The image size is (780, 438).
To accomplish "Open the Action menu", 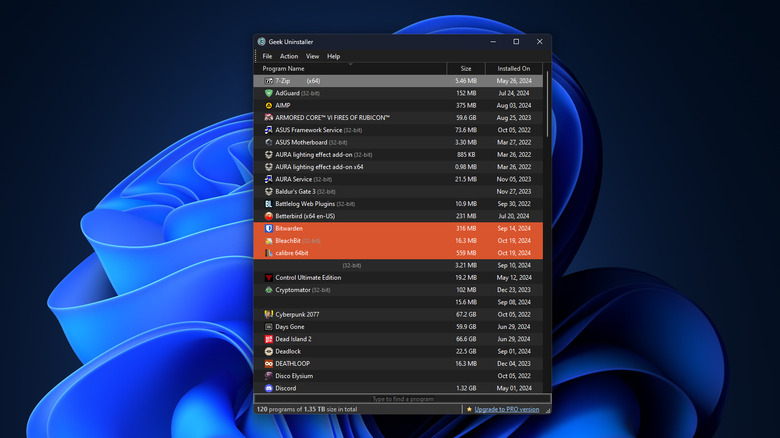I will [289, 57].
